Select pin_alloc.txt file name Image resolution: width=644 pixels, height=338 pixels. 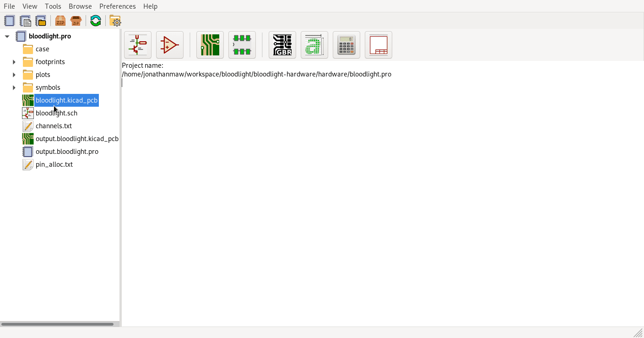[54, 164]
